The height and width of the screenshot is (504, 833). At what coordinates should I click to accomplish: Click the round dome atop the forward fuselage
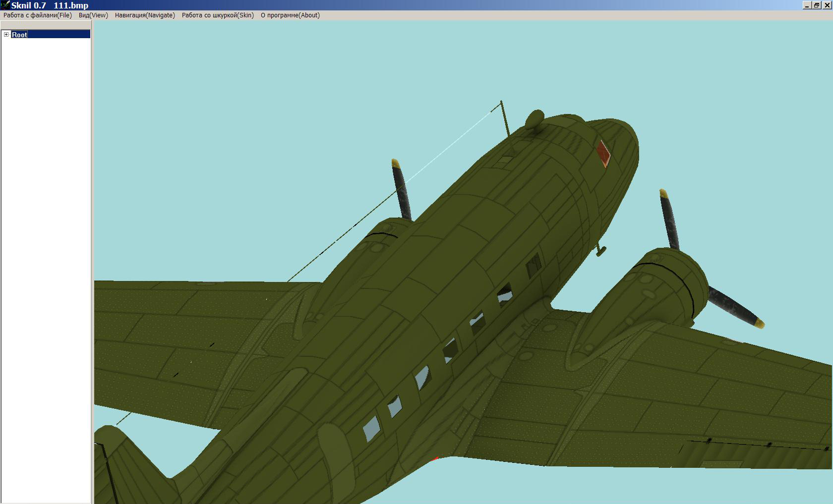click(535, 119)
